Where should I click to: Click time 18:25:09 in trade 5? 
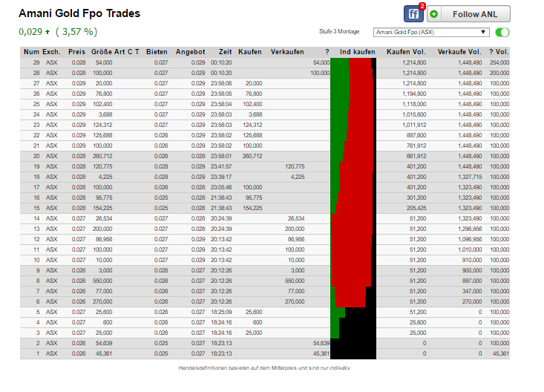221,312
